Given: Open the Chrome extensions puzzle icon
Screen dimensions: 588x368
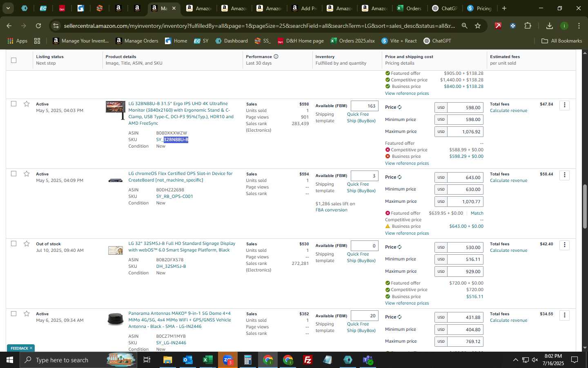Looking at the screenshot, I should click(x=528, y=26).
